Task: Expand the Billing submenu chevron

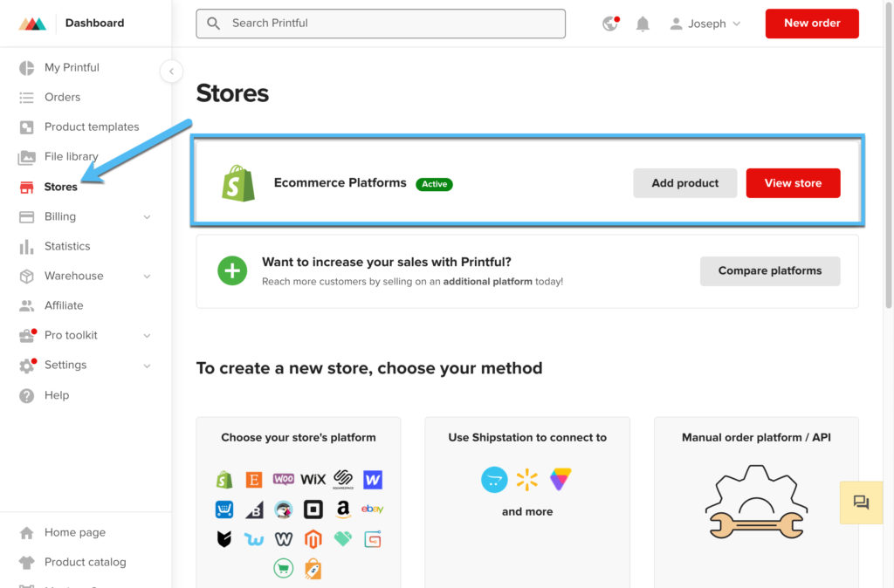Action: [147, 217]
